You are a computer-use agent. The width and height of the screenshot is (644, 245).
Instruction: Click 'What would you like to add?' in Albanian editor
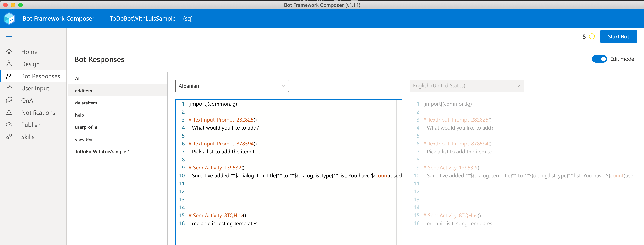[x=225, y=128]
